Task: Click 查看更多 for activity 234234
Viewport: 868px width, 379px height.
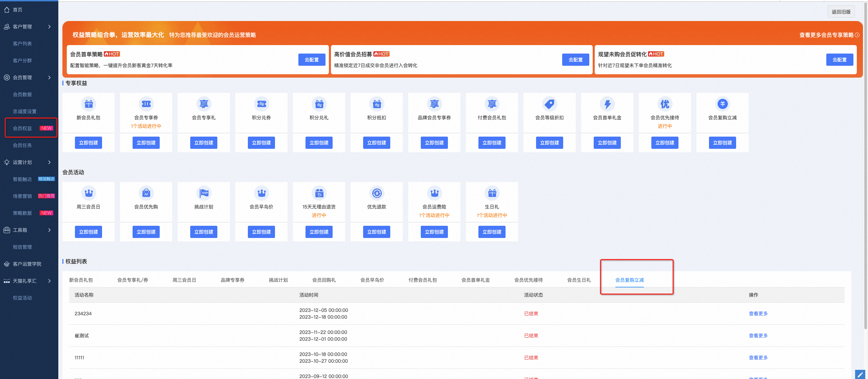Action: click(758, 314)
